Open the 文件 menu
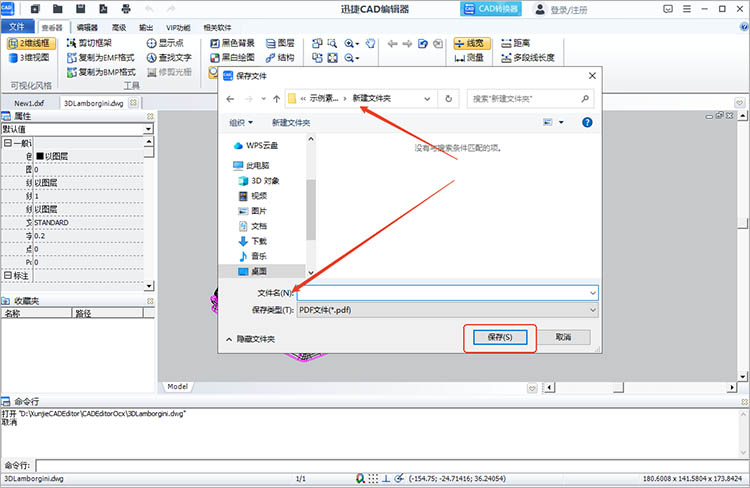750x488 pixels. tap(17, 27)
